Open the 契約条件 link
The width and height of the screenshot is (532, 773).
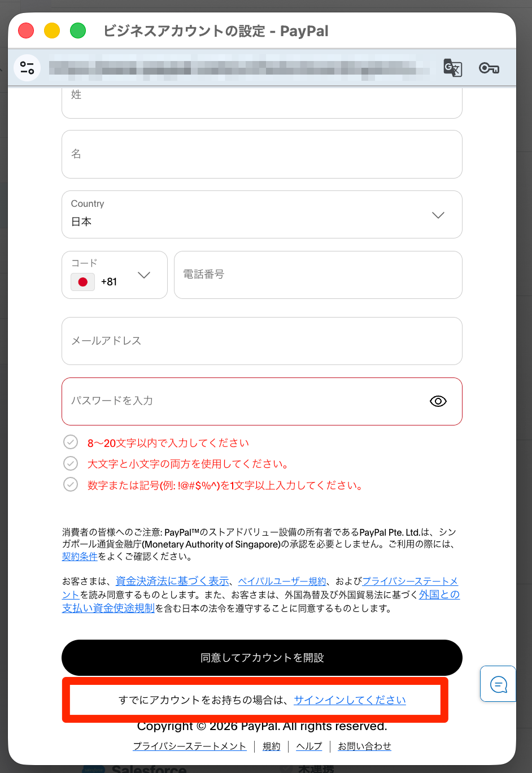tap(80, 557)
